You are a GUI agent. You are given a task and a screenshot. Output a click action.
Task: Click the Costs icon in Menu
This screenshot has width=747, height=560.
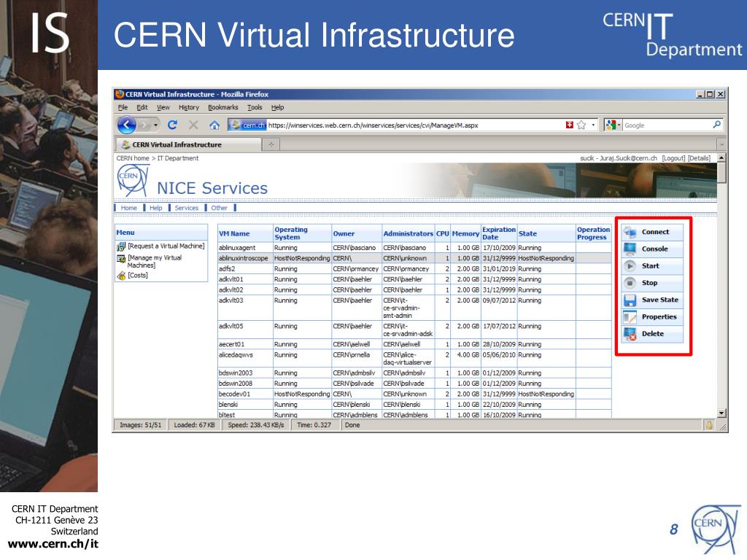(x=121, y=275)
